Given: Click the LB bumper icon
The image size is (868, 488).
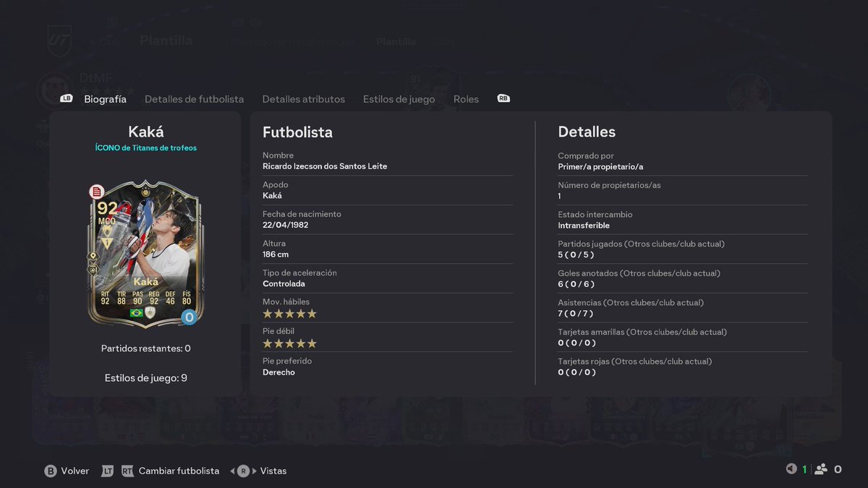Looking at the screenshot, I should click(x=67, y=98).
